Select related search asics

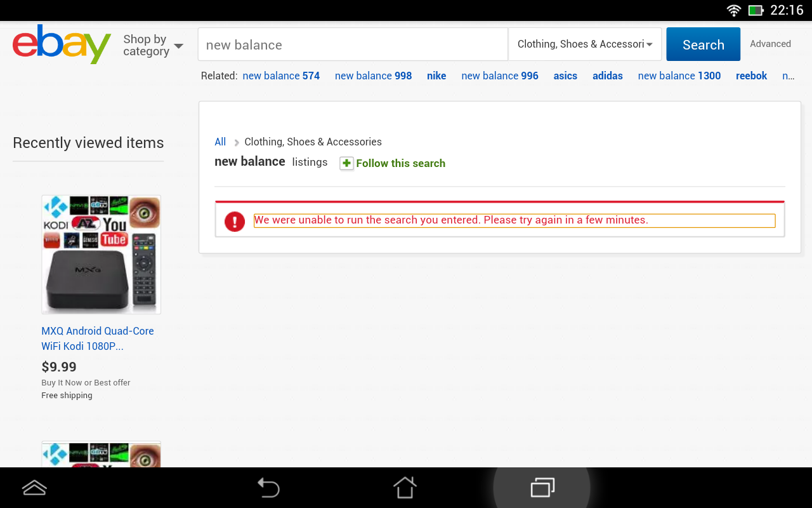[565, 76]
